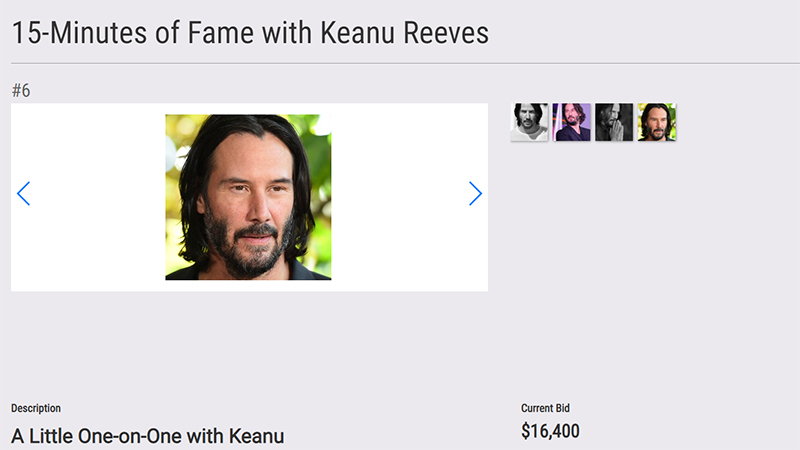Click the 'Current Bid' label
The height and width of the screenshot is (450, 800).
point(545,408)
